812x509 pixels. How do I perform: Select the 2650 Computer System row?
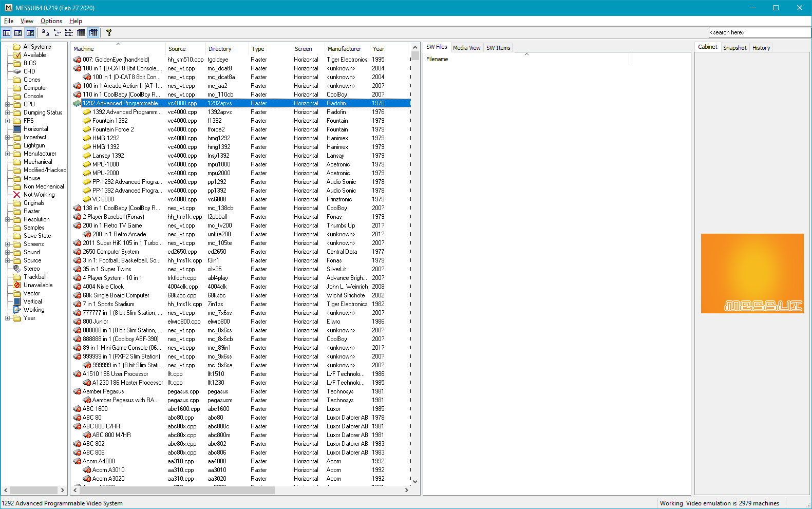coord(241,252)
